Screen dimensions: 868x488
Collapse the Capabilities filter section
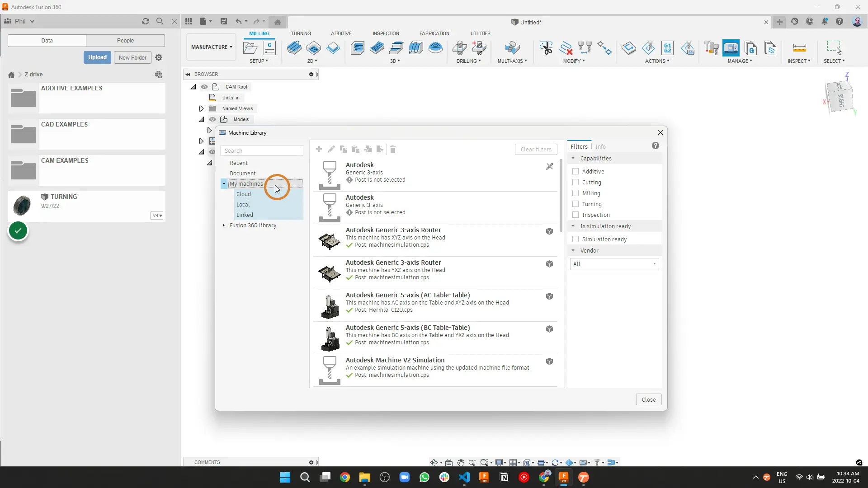pyautogui.click(x=573, y=158)
